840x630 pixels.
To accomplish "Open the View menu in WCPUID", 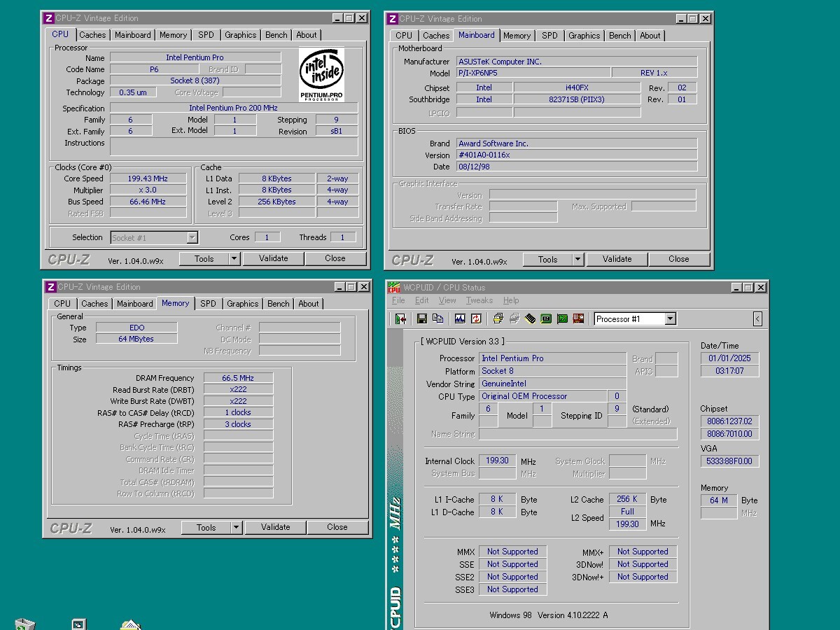I will coord(447,301).
